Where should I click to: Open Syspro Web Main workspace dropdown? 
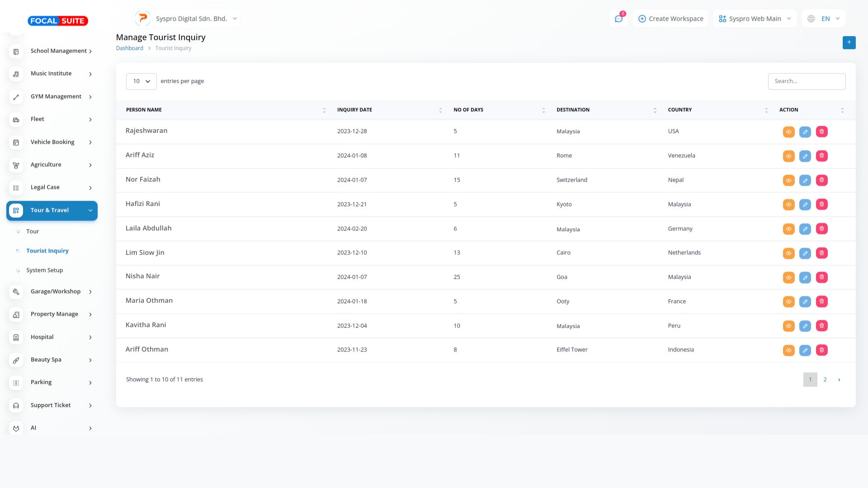[x=754, y=19]
